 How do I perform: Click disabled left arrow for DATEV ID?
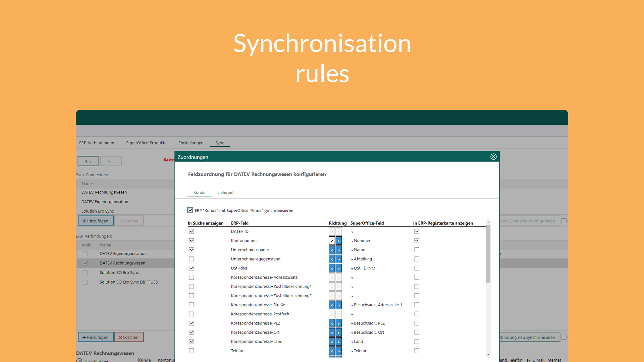[x=332, y=232]
